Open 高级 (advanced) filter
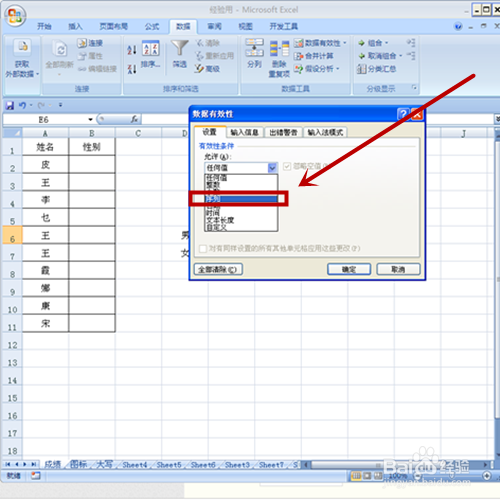Screen dimensions: 500x500 tap(207, 69)
